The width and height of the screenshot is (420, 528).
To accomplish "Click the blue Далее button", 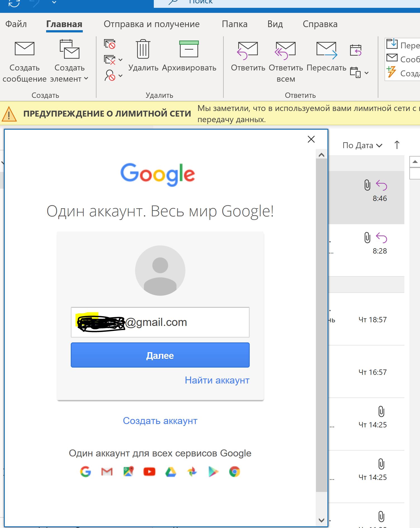I will 160,355.
